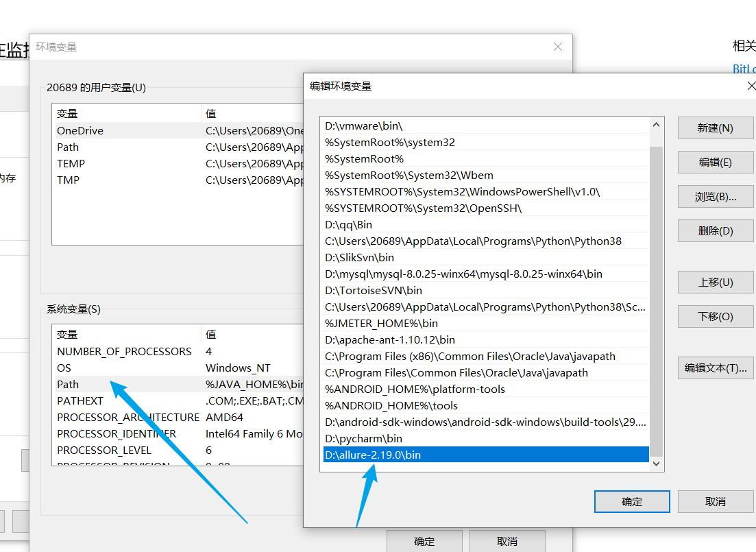Select Path row in user variables
Image resolution: width=756 pixels, height=552 pixels.
[178, 147]
